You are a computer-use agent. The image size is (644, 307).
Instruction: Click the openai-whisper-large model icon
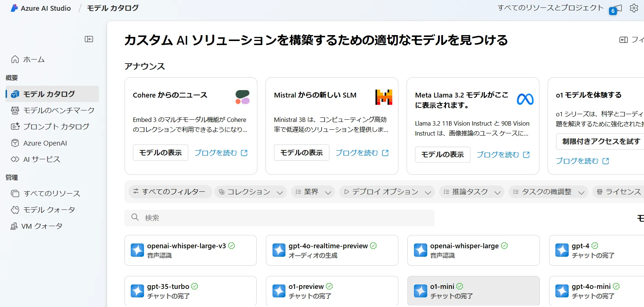[421, 250]
